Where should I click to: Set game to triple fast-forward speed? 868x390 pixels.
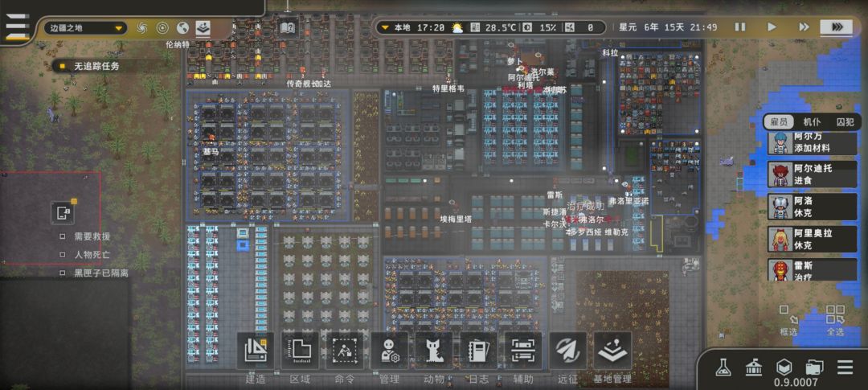837,27
